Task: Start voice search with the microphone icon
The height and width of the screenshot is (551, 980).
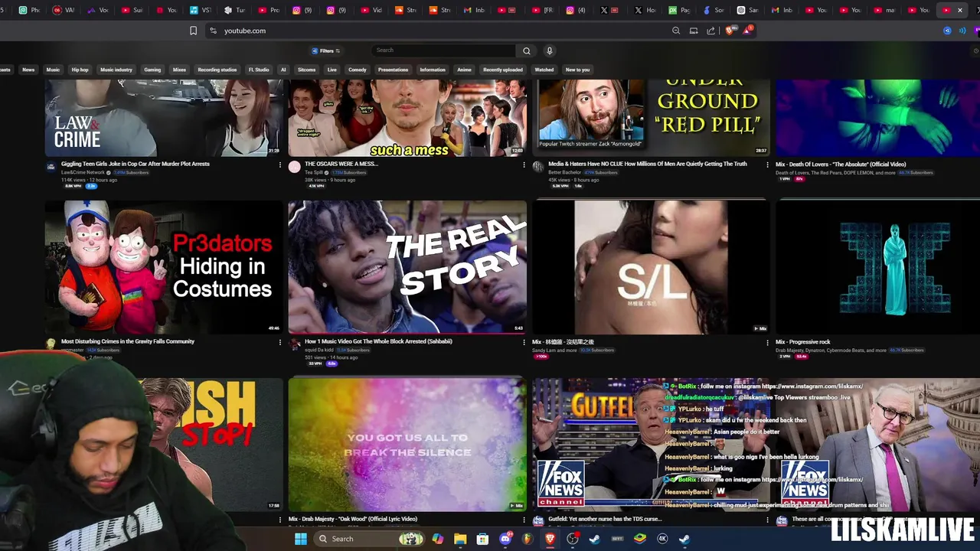Action: tap(549, 51)
